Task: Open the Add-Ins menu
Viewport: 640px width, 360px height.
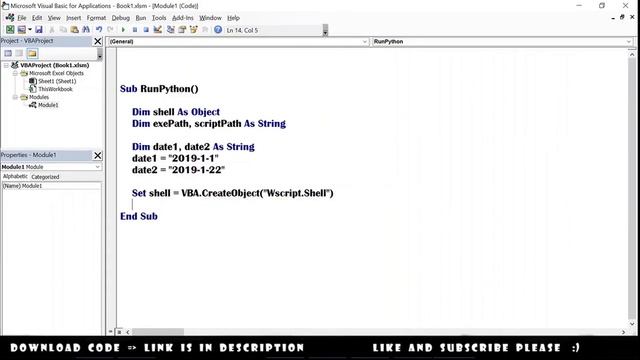Action: coord(183,18)
